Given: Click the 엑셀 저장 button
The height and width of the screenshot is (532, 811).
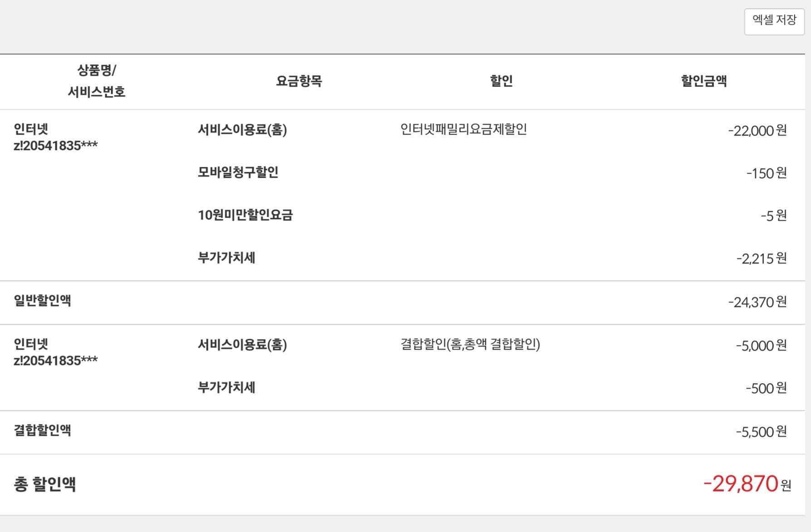Looking at the screenshot, I should (774, 21).
